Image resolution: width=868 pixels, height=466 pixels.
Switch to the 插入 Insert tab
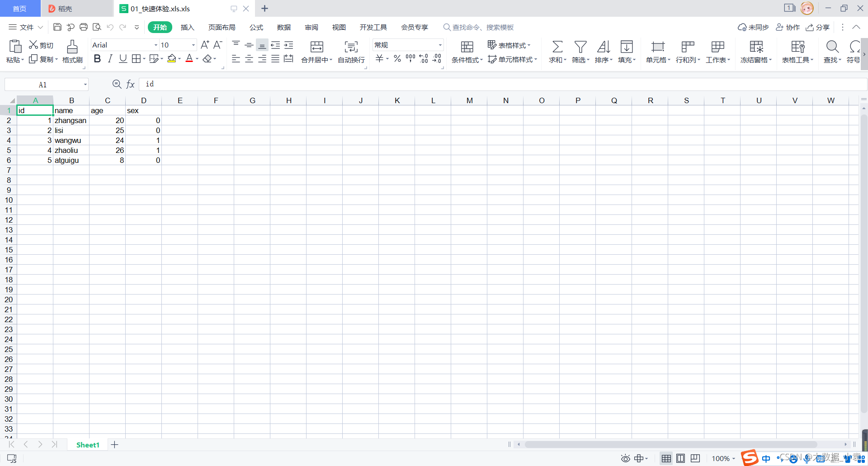[x=187, y=27]
